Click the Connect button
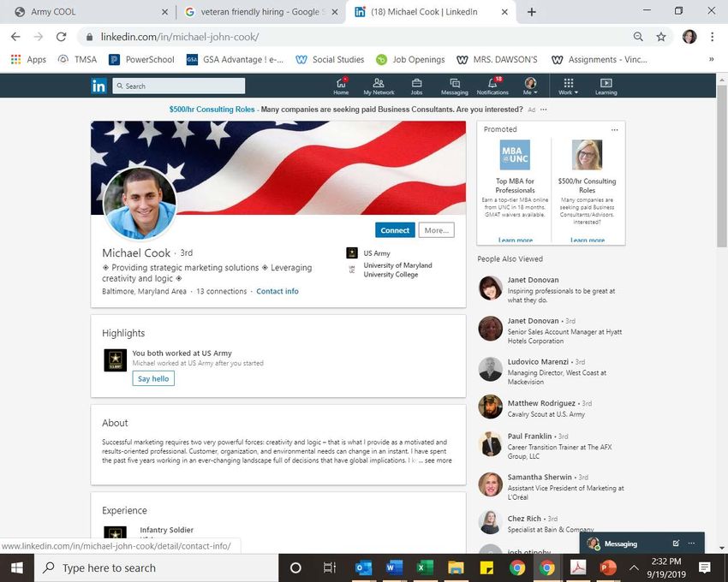Image resolution: width=728 pixels, height=582 pixels. click(395, 230)
